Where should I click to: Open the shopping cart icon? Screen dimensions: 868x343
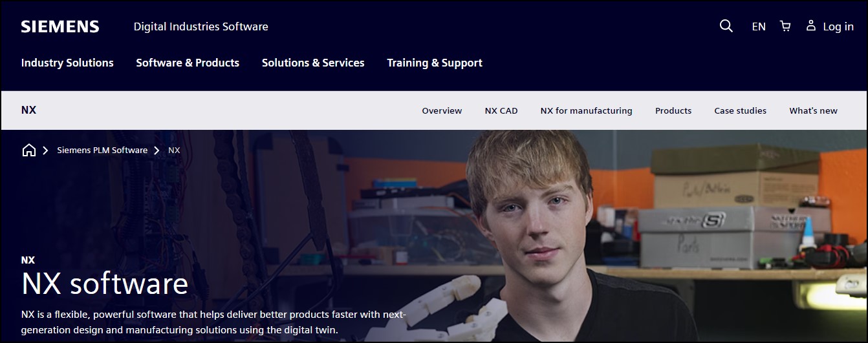785,26
